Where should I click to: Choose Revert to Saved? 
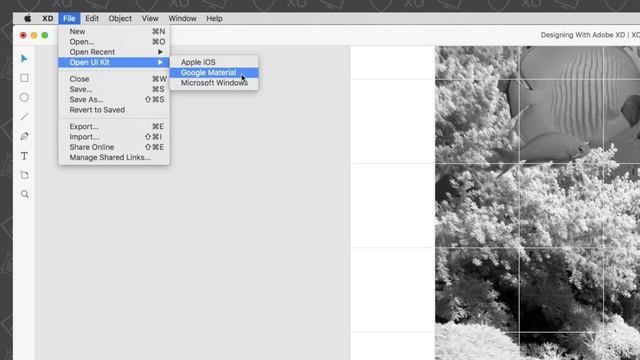(114, 110)
